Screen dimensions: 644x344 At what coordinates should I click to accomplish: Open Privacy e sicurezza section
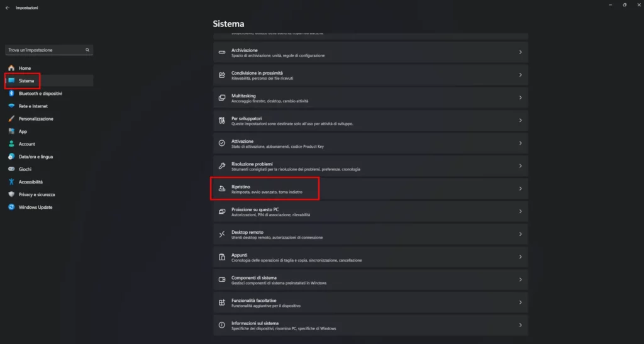tap(36, 194)
